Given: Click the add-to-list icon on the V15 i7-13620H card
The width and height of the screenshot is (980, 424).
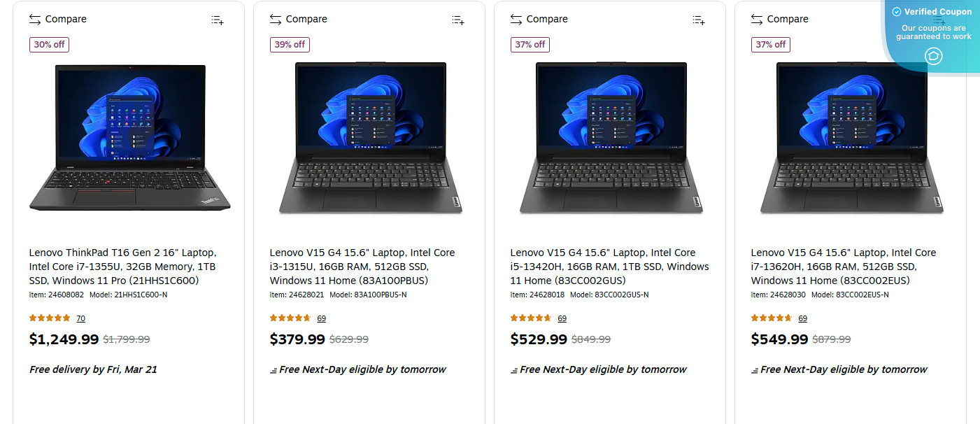Looking at the screenshot, I should coord(939,20).
